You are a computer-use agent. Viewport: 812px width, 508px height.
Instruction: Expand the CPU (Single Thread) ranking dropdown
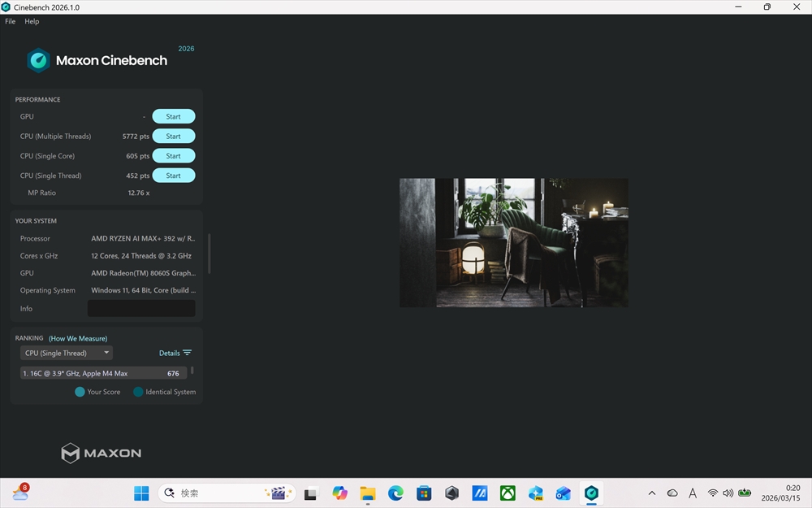[67, 353]
